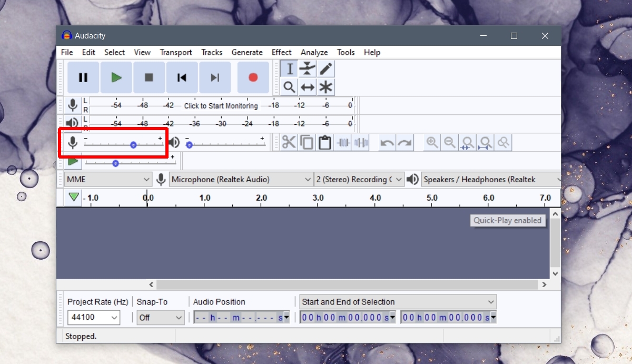Start monitoring by clicking the recording meter
Image resolution: width=632 pixels, height=364 pixels.
[x=221, y=105]
